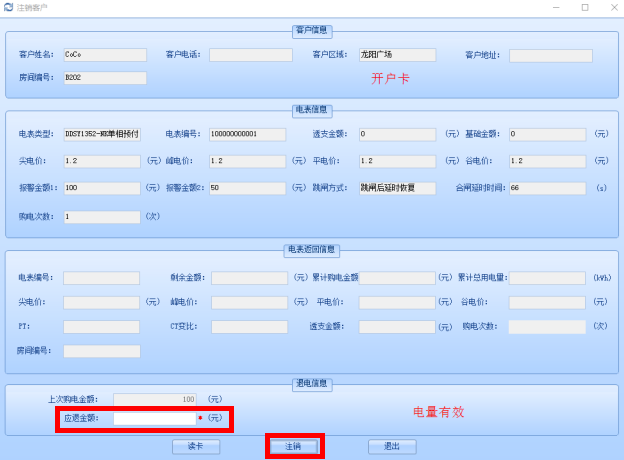Click the 客户电话 phone input field
Viewport: 624px width, 460px height.
point(250,55)
